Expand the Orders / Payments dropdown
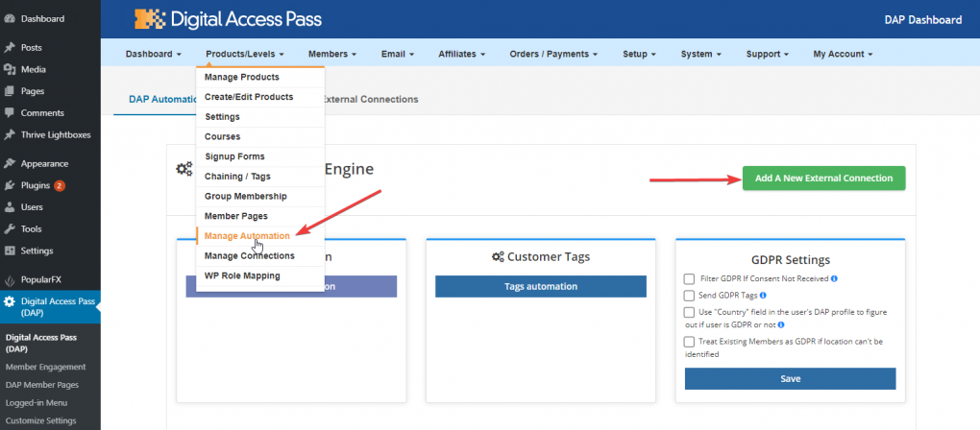Image resolution: width=980 pixels, height=430 pixels. pyautogui.click(x=553, y=54)
